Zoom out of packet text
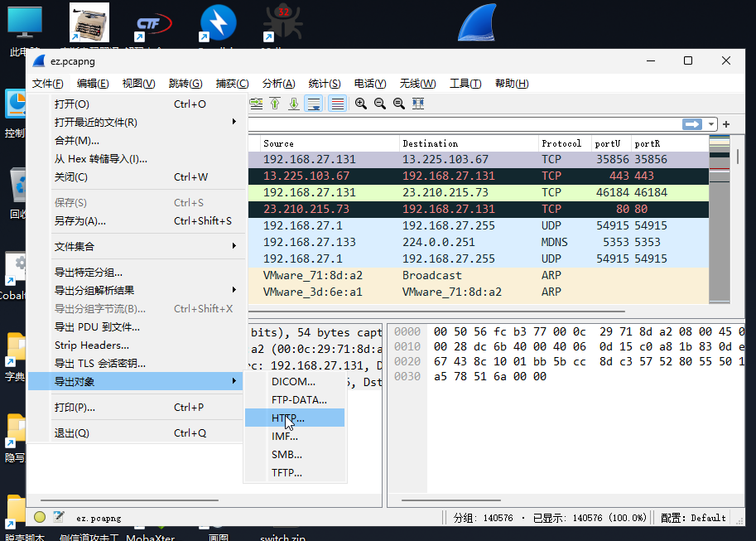The image size is (756, 541). pyautogui.click(x=380, y=104)
